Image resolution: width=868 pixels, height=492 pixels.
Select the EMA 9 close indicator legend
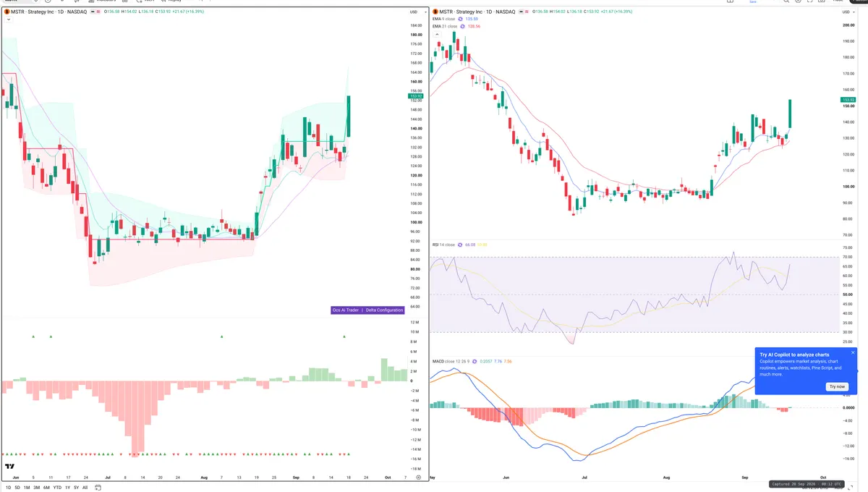[444, 20]
